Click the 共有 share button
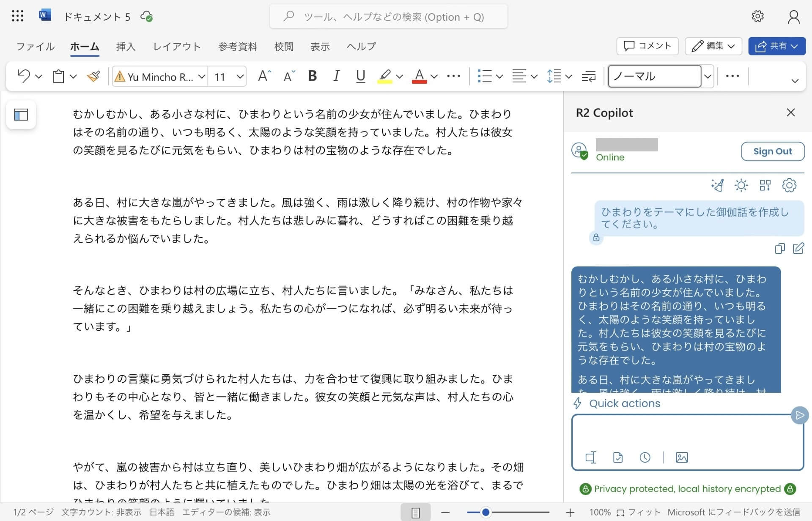 point(776,46)
